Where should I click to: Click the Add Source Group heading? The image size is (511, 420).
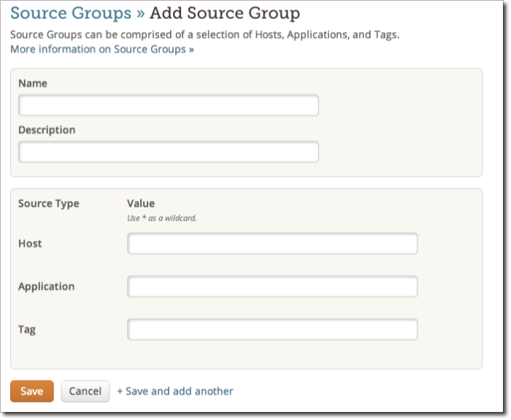(x=225, y=13)
